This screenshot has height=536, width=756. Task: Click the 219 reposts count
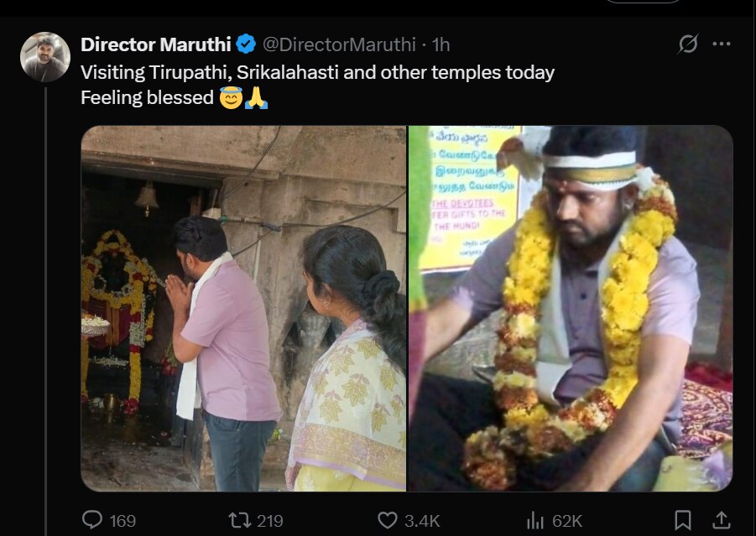pos(269,521)
